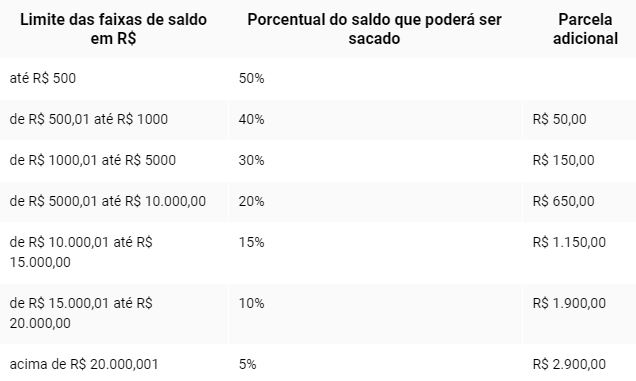Select the 30% percentage cell

click(251, 160)
